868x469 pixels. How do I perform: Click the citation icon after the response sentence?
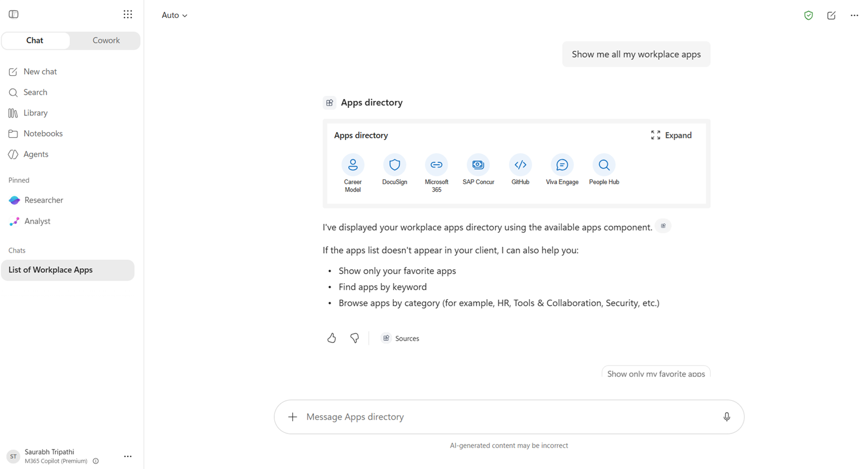point(663,226)
